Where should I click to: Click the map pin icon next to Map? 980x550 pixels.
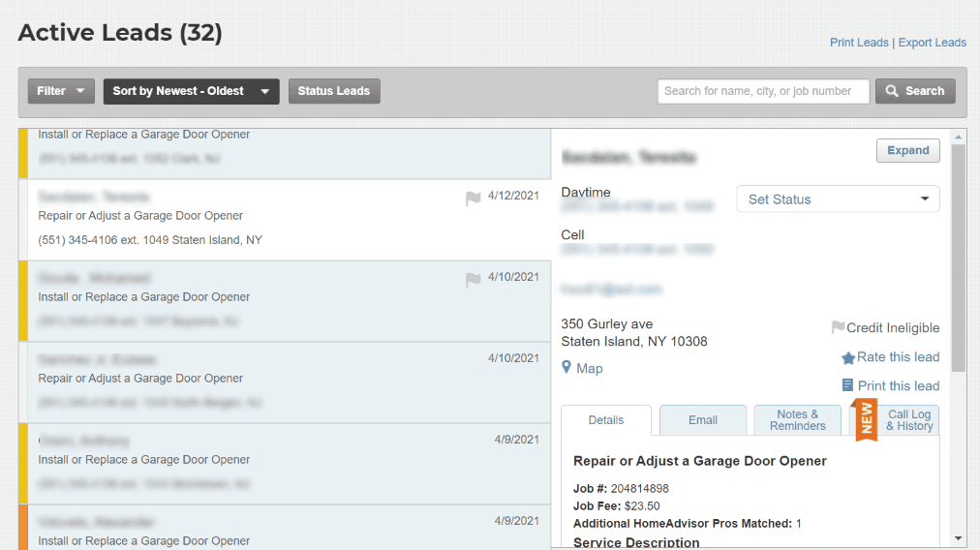[x=567, y=367]
